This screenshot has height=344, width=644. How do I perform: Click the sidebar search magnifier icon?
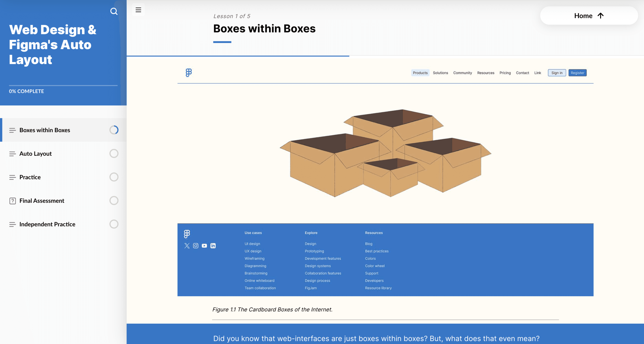(114, 11)
